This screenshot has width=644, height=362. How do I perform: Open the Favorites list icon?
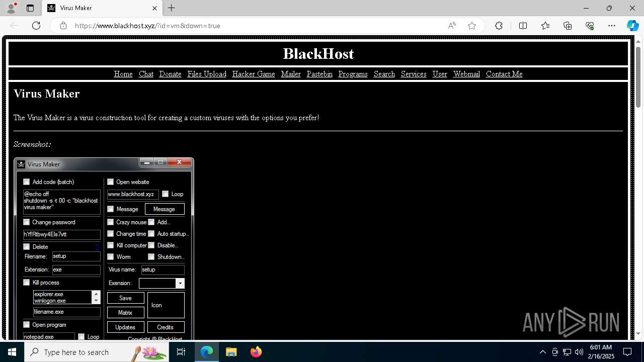pos(545,26)
